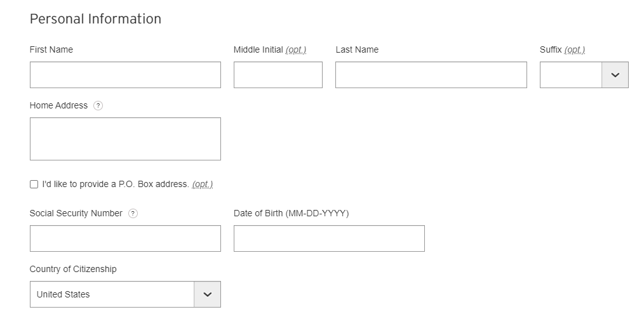Click inside the Home Address box

(125, 139)
